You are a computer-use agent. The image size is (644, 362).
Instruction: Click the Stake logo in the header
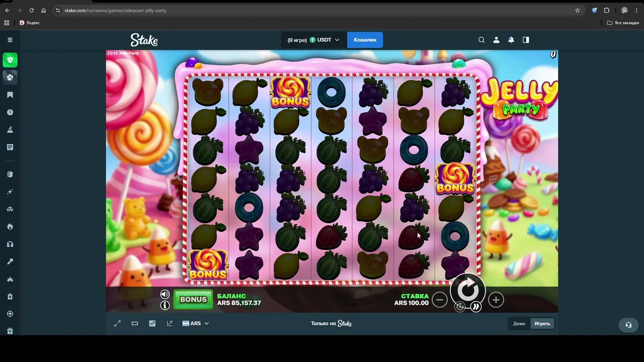pos(144,40)
